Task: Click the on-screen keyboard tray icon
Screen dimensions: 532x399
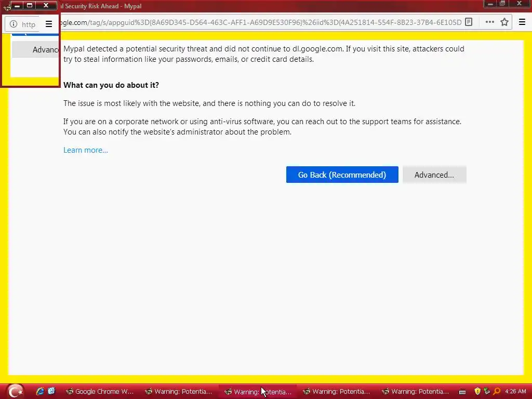Action: (462, 392)
